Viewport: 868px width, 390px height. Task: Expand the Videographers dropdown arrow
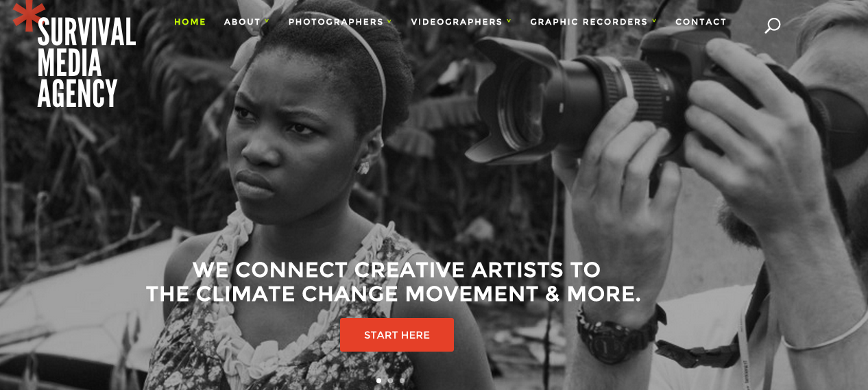509,21
